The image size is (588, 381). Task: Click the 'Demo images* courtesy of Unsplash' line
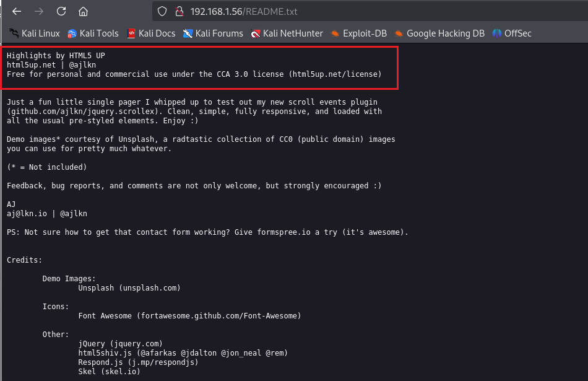click(x=201, y=139)
